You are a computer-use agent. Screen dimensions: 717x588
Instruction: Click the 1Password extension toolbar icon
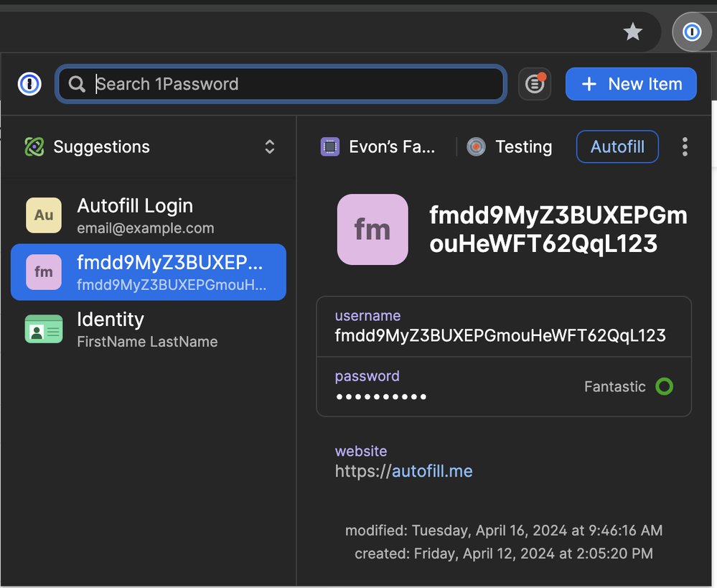[x=692, y=32]
